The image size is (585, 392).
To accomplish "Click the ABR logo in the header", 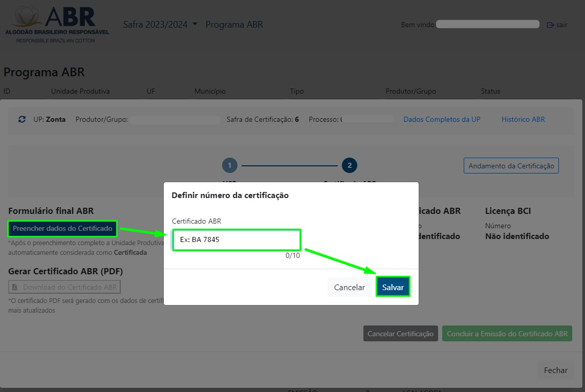I will click(57, 25).
